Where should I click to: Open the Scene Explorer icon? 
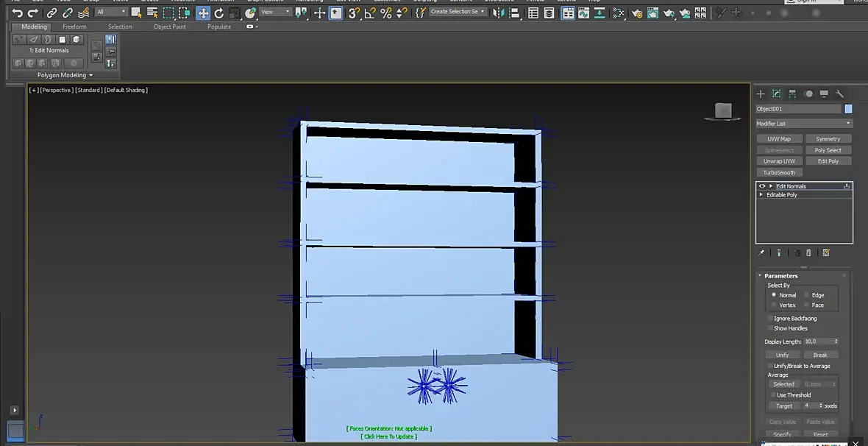533,13
